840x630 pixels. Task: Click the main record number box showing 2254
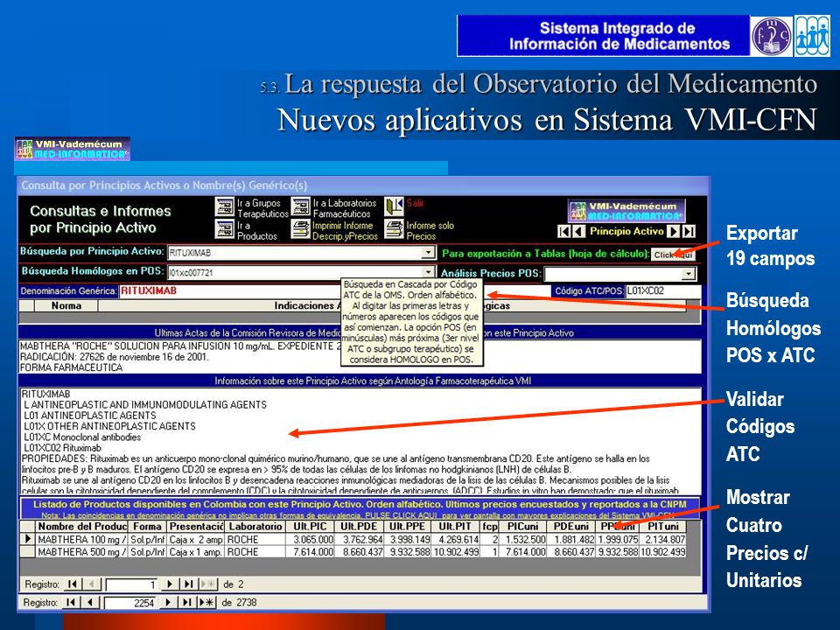pyautogui.click(x=130, y=603)
